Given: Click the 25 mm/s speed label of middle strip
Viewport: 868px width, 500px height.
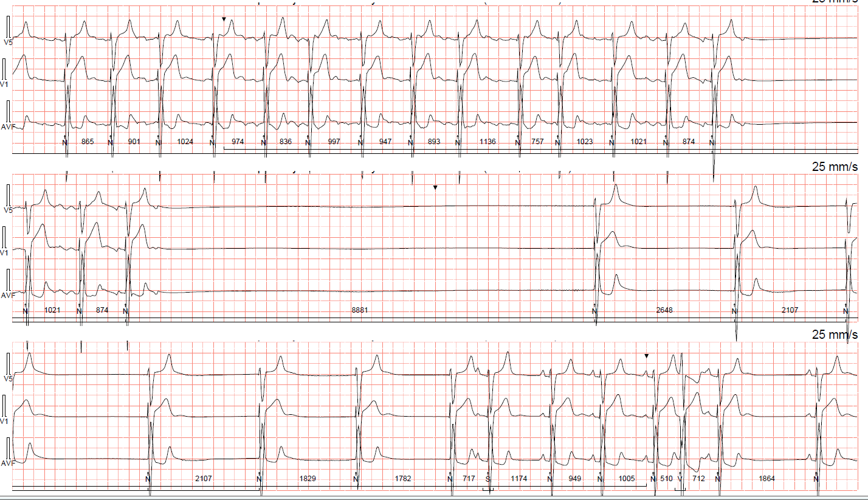Looking at the screenshot, I should click(x=835, y=167).
